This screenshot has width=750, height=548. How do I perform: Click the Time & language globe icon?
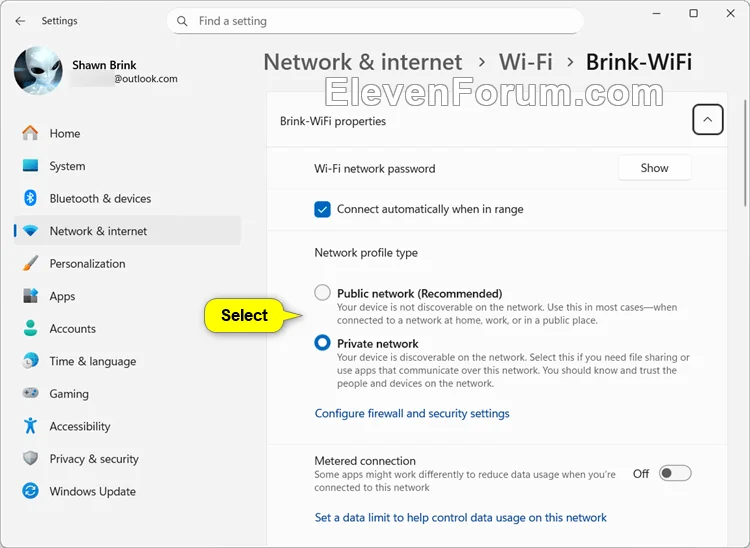pos(30,361)
